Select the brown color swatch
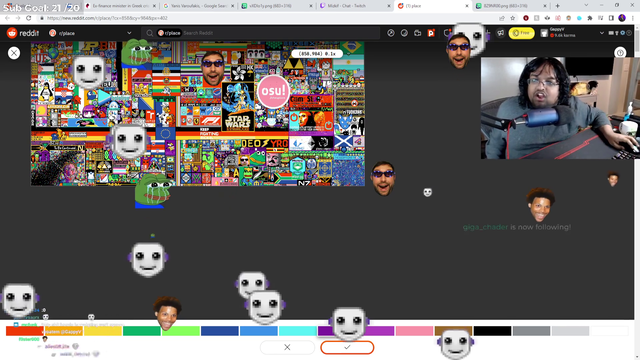Screen dimensions: 640x360 click(453, 331)
